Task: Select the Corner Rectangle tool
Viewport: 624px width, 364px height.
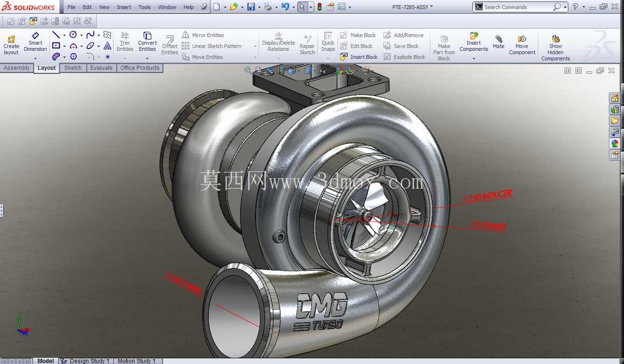Action: tap(56, 46)
